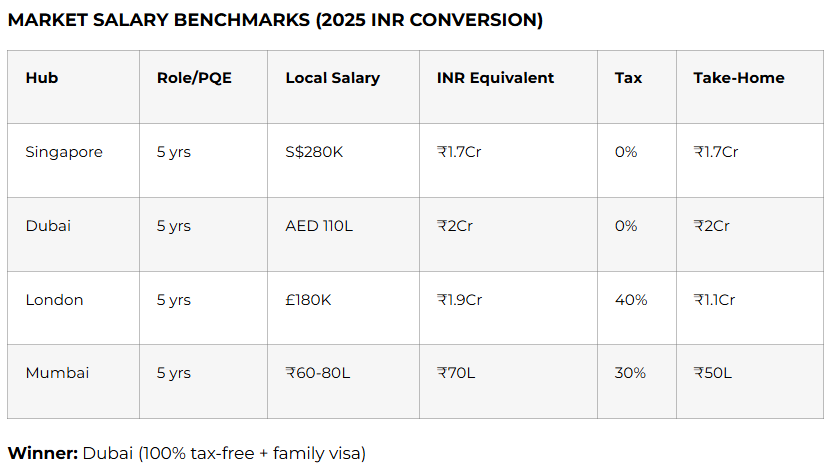Click the Local Salary column header
This screenshot has height=474, width=830.
332,78
